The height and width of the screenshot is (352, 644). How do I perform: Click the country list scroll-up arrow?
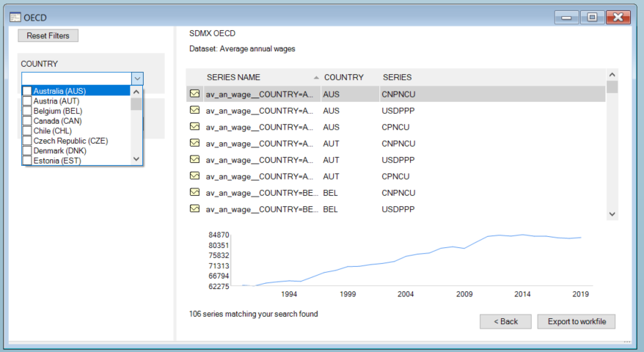tap(136, 92)
